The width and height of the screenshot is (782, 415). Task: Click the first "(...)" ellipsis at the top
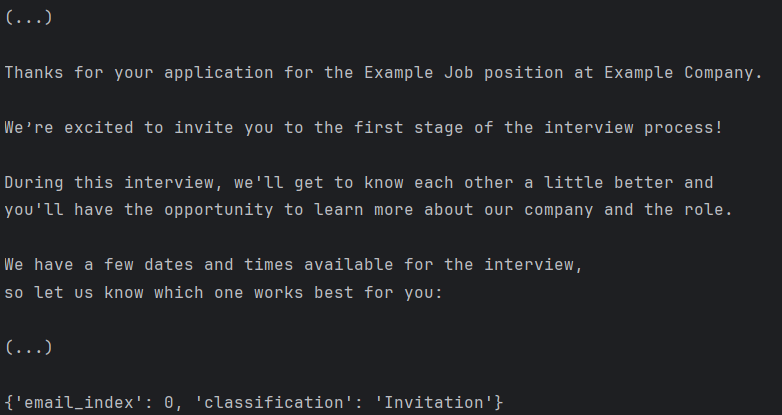click(28, 18)
